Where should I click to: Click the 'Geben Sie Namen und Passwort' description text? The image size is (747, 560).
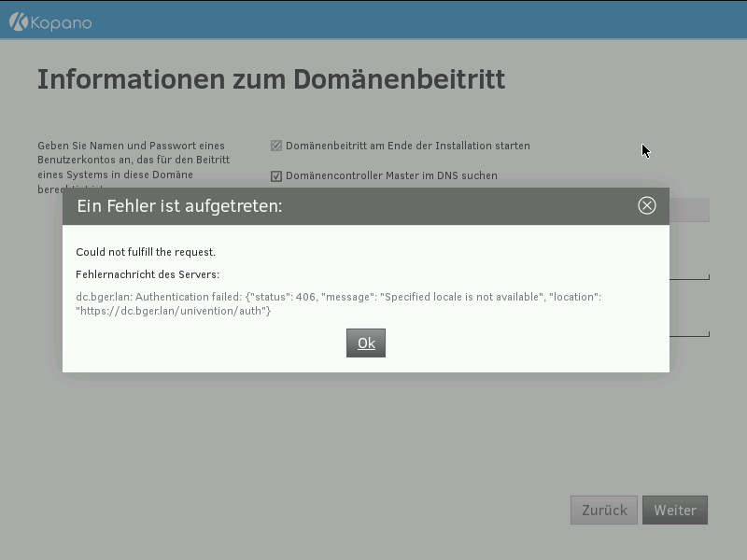click(x=131, y=146)
